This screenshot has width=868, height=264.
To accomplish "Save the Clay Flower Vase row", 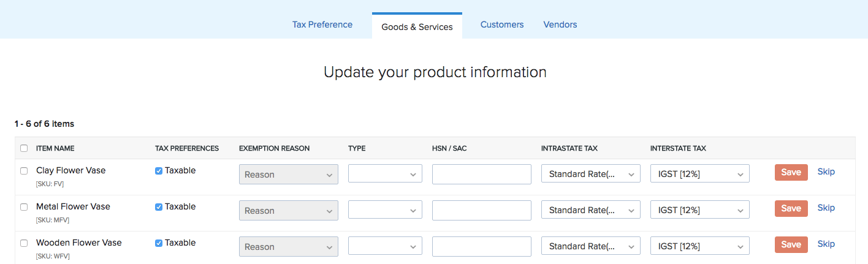I will click(x=791, y=172).
